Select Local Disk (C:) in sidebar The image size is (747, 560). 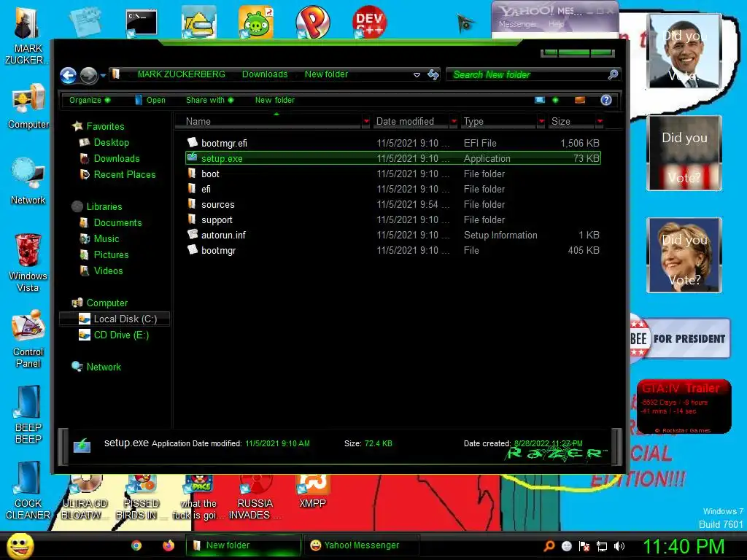(115, 319)
